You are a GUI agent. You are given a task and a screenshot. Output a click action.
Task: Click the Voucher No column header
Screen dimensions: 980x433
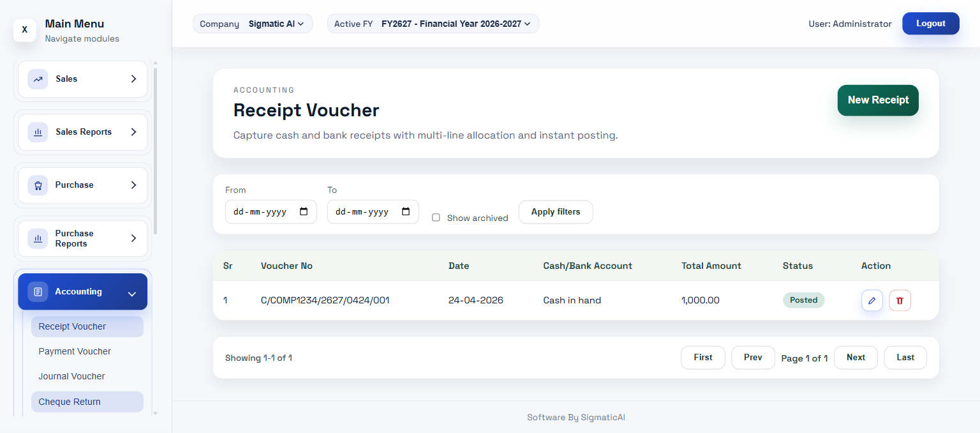point(286,266)
